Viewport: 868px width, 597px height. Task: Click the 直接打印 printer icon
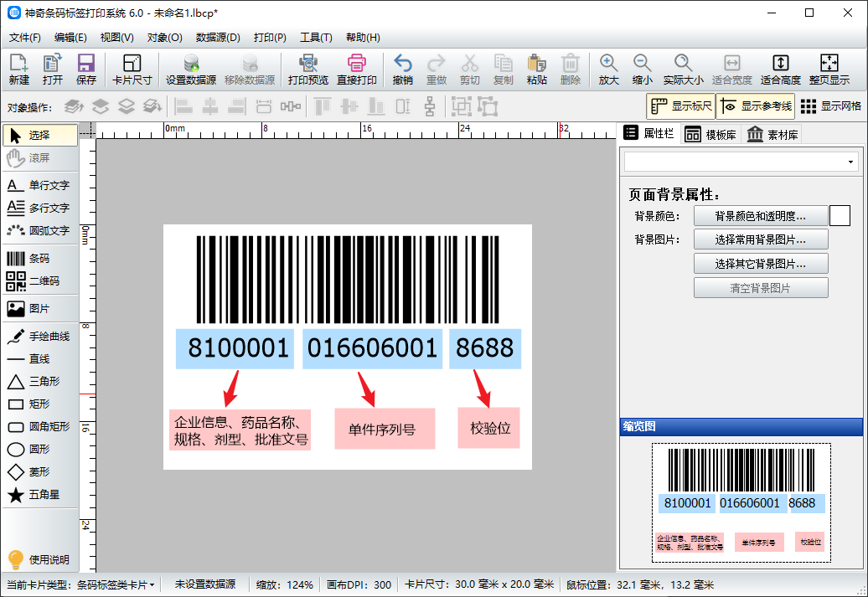coord(357,69)
